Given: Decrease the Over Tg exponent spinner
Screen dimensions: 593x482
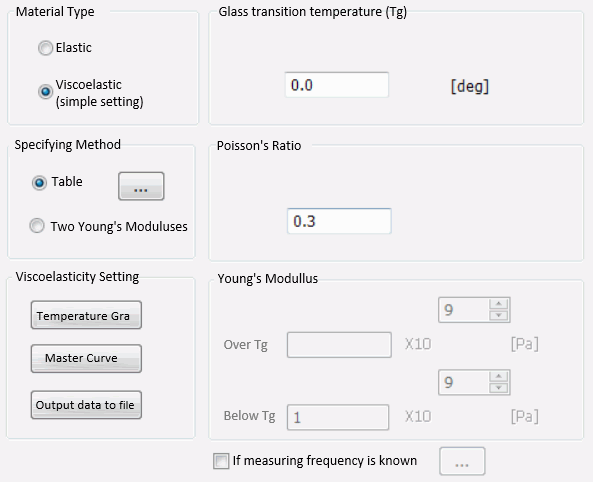Looking at the screenshot, I should point(499,315).
